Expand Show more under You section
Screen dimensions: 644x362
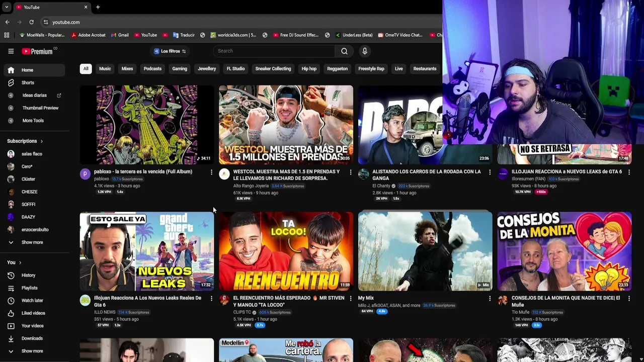tap(33, 351)
